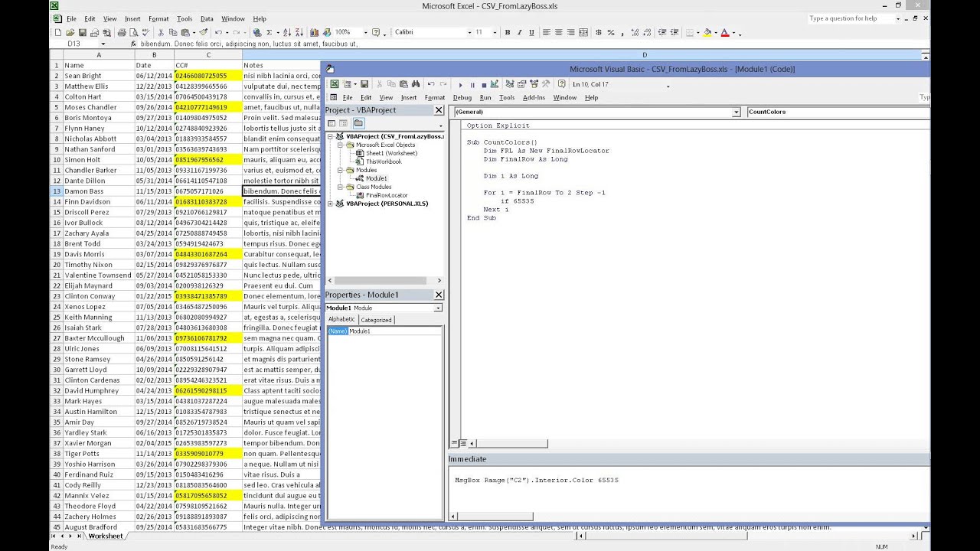Click View Code button in Project Explorer
Screen dimensions: 980x551
[x=332, y=123]
